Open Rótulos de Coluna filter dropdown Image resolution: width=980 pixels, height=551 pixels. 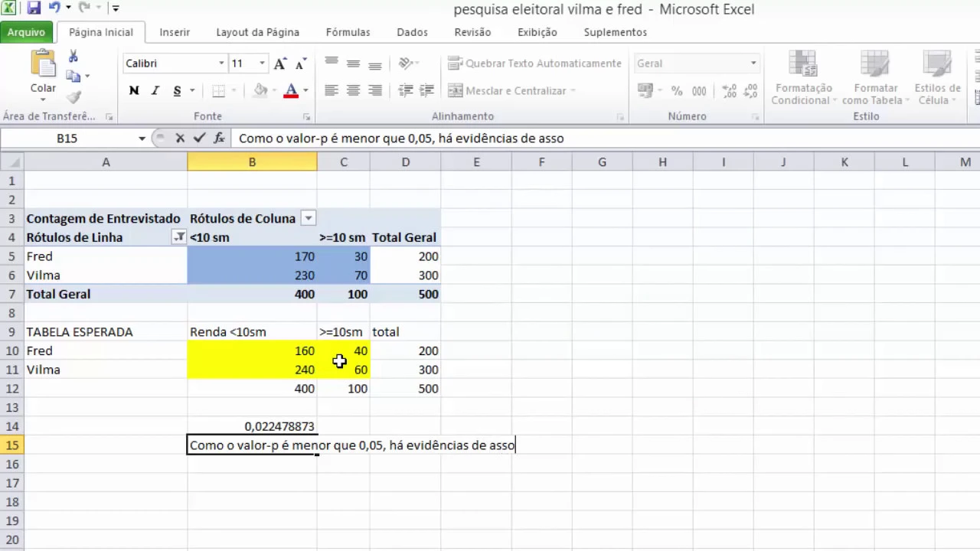tap(308, 219)
